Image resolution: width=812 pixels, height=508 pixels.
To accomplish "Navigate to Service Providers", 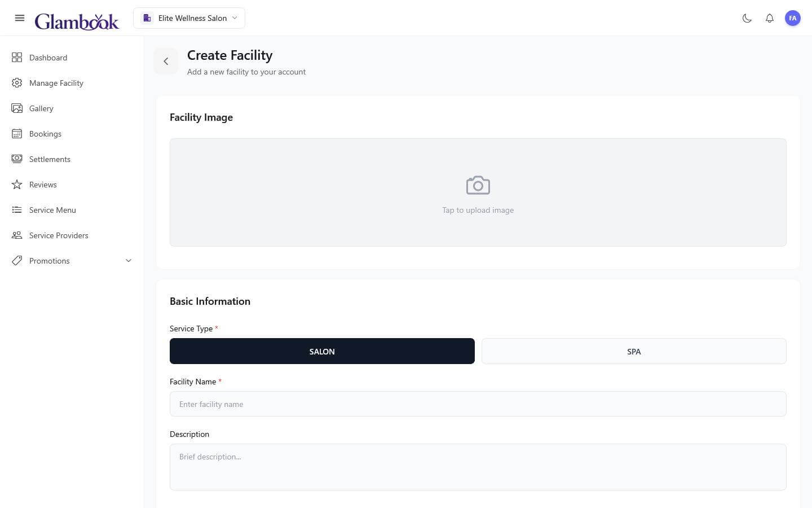I will 59,235.
